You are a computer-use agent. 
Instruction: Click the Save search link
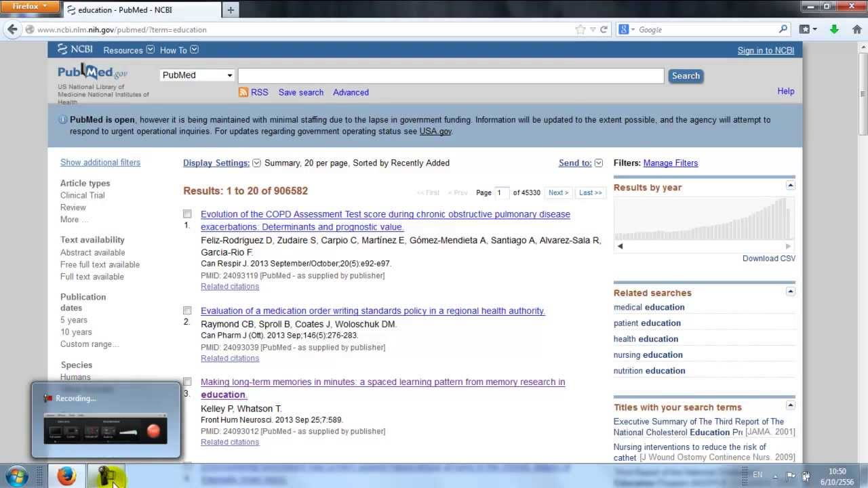click(x=301, y=92)
